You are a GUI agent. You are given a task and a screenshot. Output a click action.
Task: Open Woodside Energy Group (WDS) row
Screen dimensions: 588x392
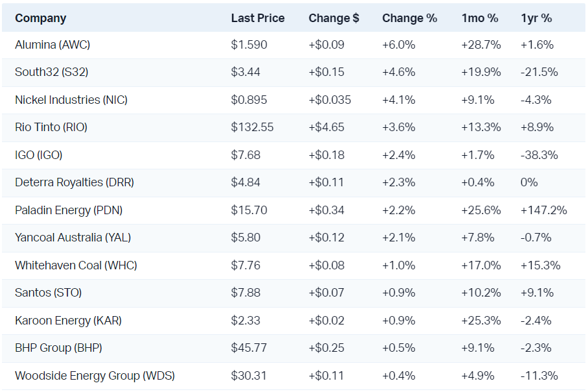point(95,376)
